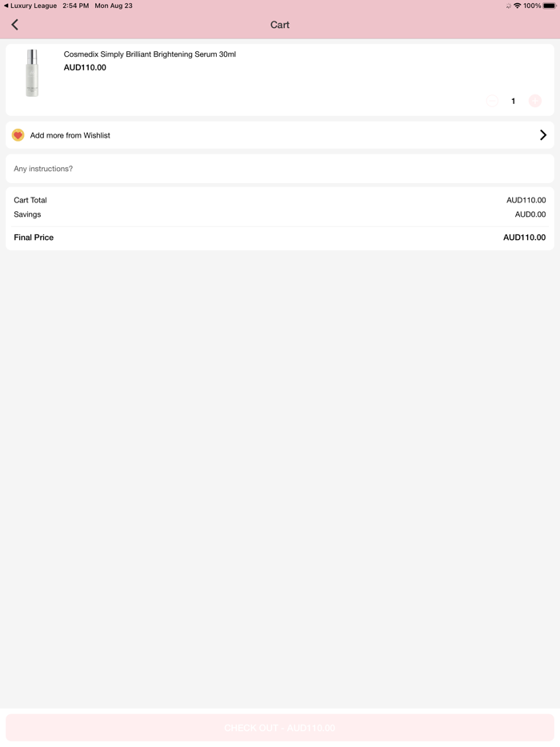The height and width of the screenshot is (747, 560).
Task: Tap the Wi-Fi status icon
Action: click(517, 6)
